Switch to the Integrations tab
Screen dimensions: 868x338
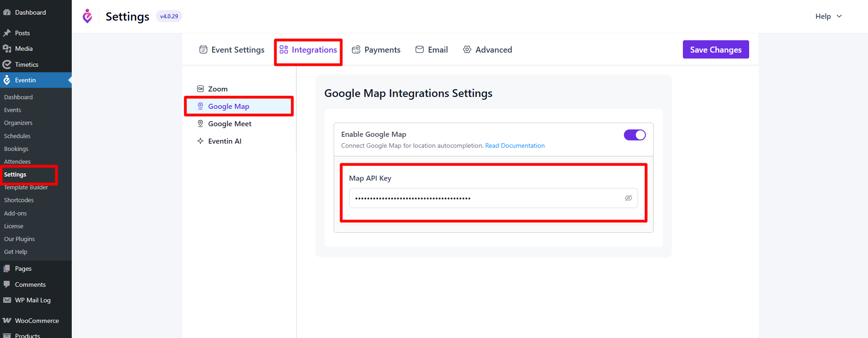pos(309,49)
